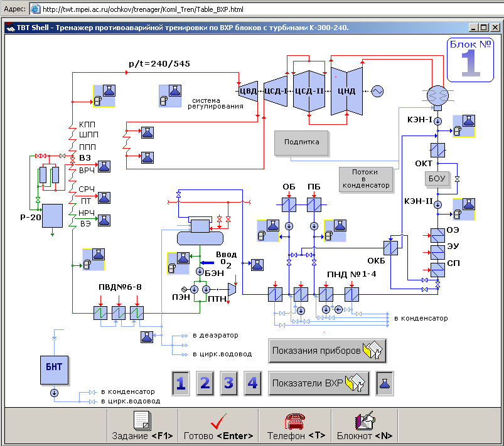Click the p/t=240/545 label
Screen dimensions: 504x446
pyautogui.click(x=159, y=63)
